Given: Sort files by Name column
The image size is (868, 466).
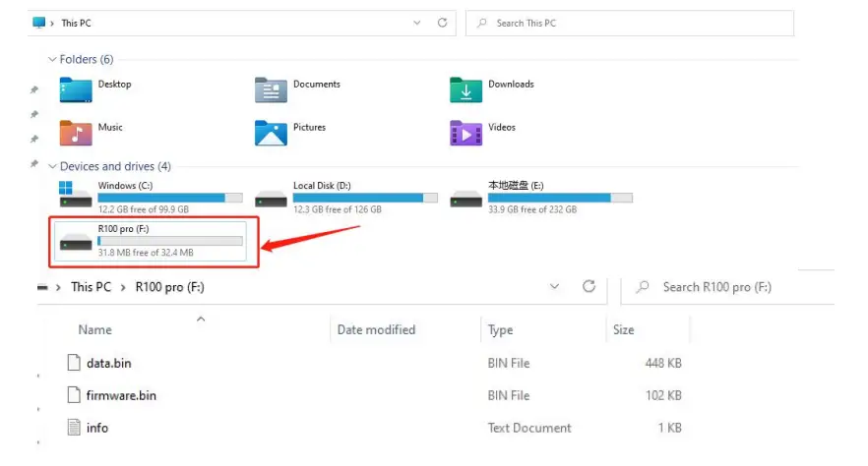Looking at the screenshot, I should 94,330.
